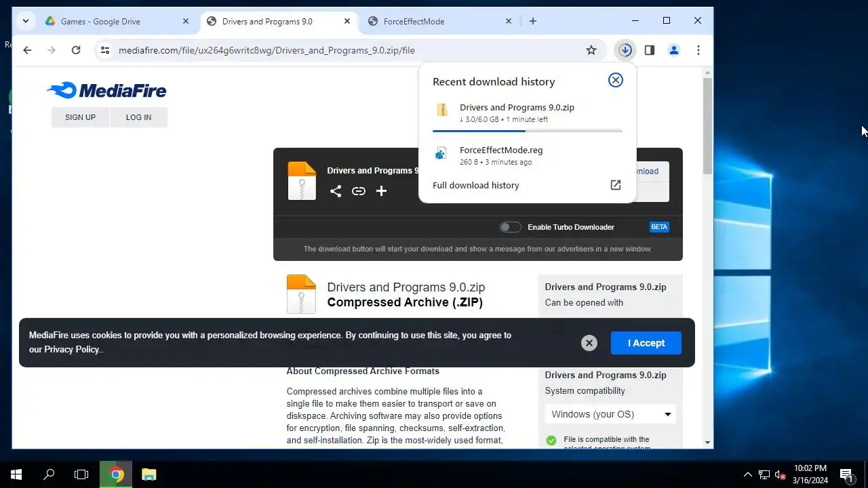
Task: Click the LOG IN button
Action: pos(138,117)
